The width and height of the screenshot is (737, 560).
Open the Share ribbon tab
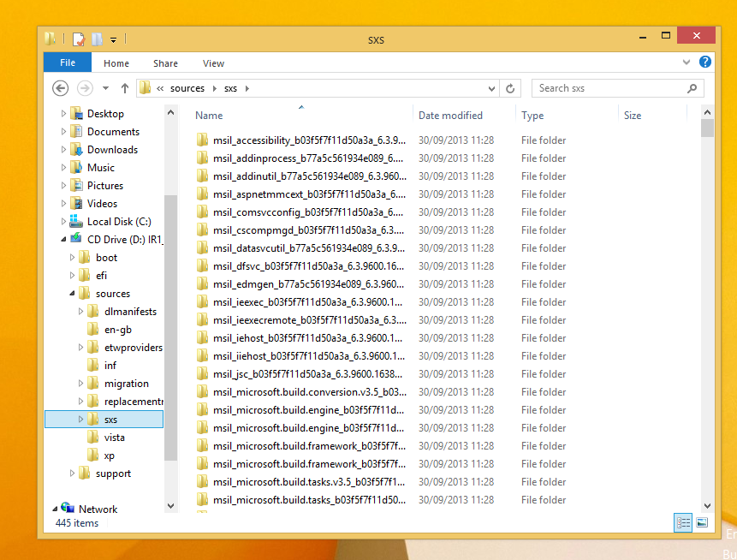(165, 63)
